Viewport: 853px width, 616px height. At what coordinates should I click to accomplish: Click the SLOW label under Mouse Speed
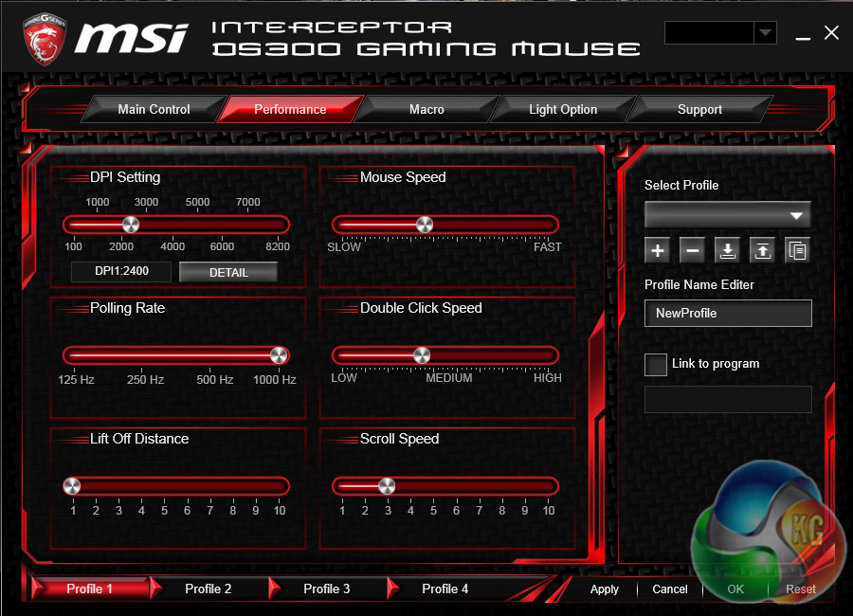click(x=344, y=247)
